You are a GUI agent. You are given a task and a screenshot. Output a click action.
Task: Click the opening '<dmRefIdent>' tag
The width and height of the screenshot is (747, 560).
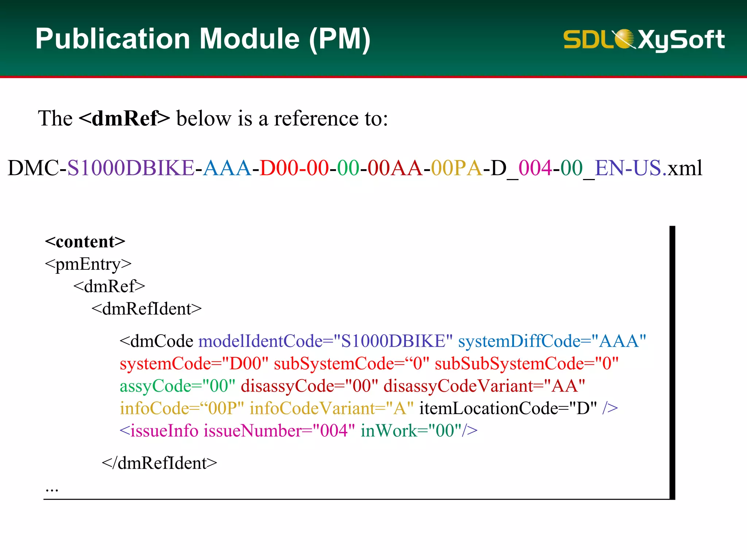click(146, 309)
